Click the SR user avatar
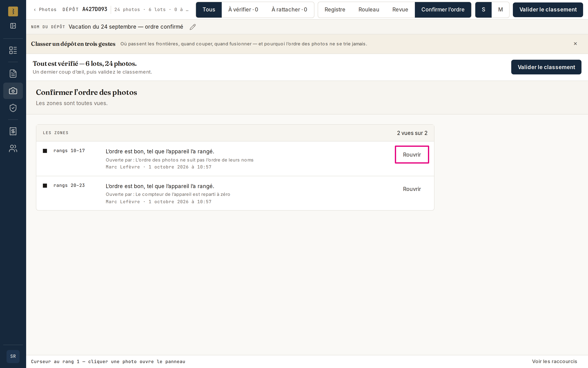Screen dimensions: 588x368 click(13, 356)
